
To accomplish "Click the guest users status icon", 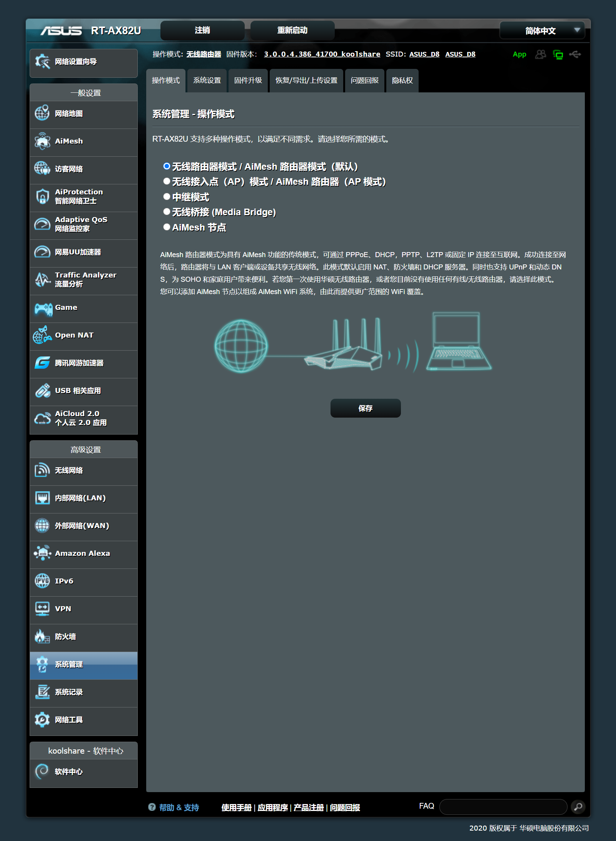I will click(540, 54).
